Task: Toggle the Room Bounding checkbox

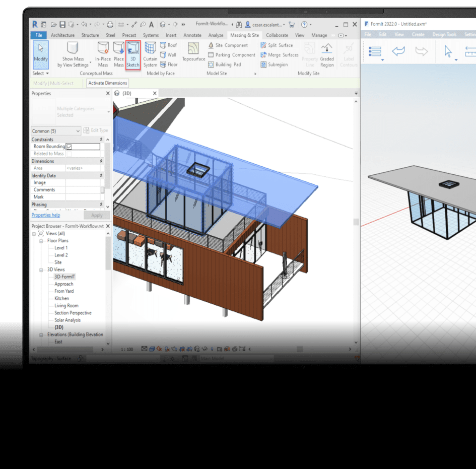Action: 69,147
